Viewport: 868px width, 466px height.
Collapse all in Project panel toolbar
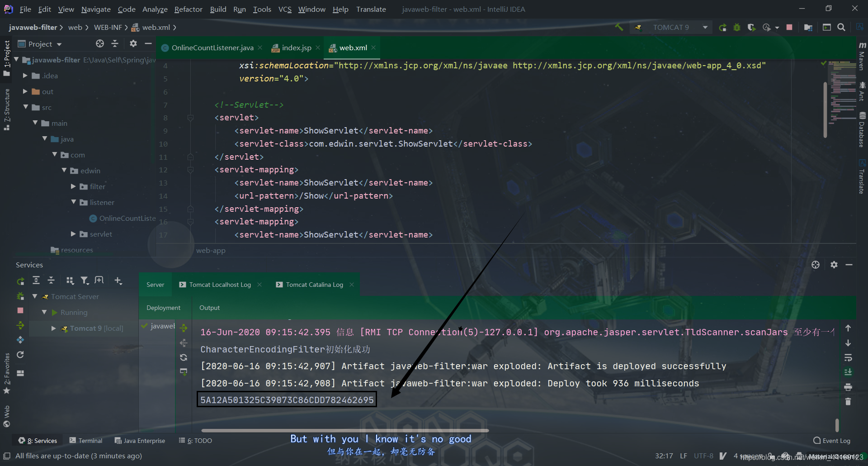click(x=115, y=43)
